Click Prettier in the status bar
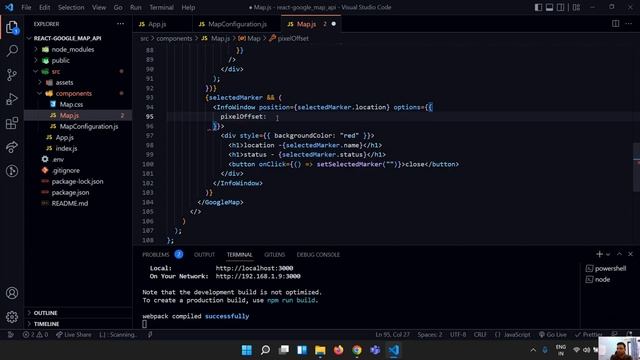640x360 pixels. [589, 335]
